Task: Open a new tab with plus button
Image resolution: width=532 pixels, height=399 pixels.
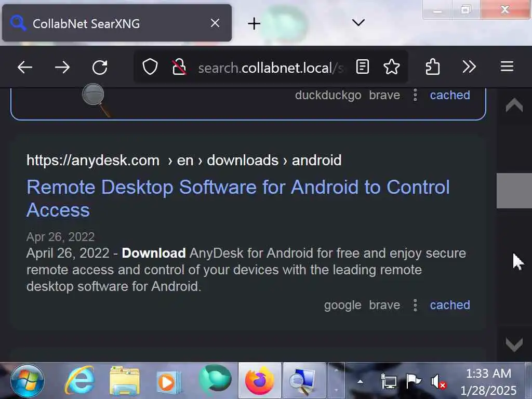Action: (254, 24)
